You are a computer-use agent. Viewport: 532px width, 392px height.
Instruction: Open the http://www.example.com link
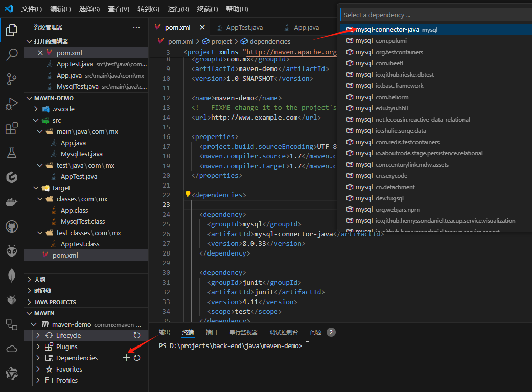[254, 118]
